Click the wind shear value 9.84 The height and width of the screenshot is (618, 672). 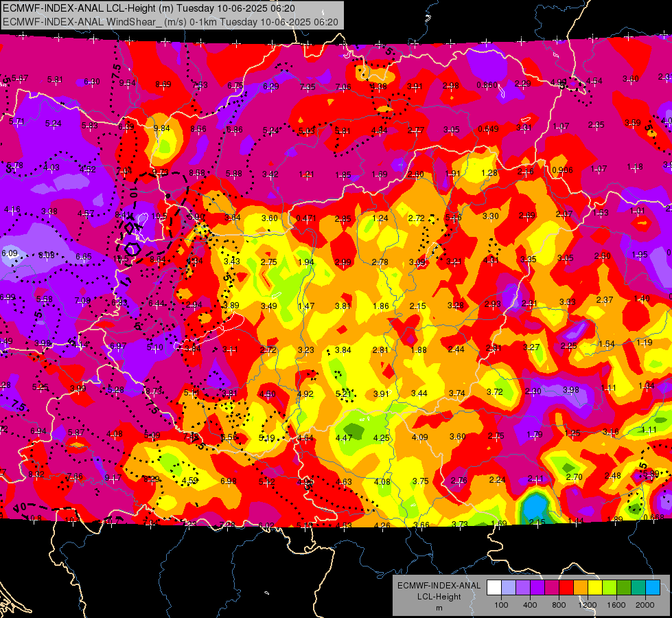[x=161, y=128]
